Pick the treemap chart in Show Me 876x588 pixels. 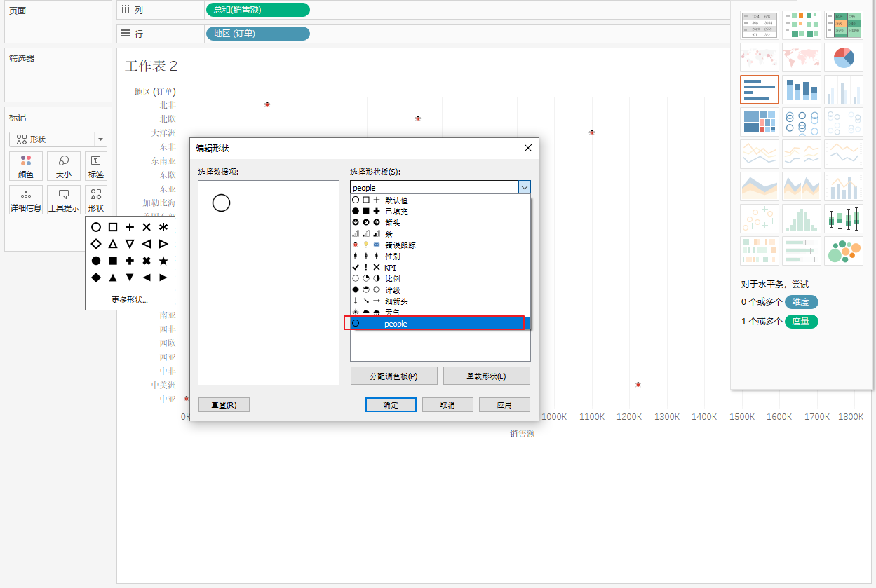pos(760,122)
